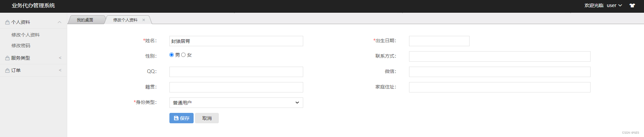Viewport: 644px width, 137px height.
Task: Click the 取消 button
Action: coord(207,118)
